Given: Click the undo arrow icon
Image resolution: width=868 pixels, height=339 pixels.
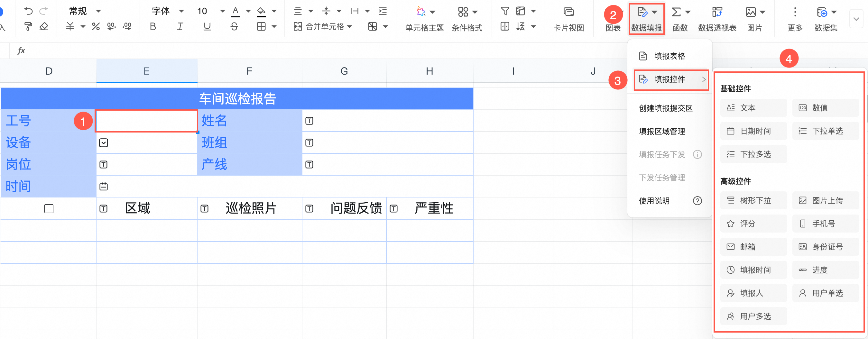Looking at the screenshot, I should coord(28,11).
